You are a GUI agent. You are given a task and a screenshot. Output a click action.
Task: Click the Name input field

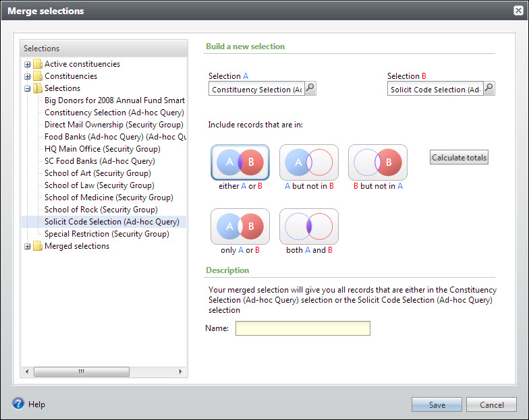click(x=302, y=328)
